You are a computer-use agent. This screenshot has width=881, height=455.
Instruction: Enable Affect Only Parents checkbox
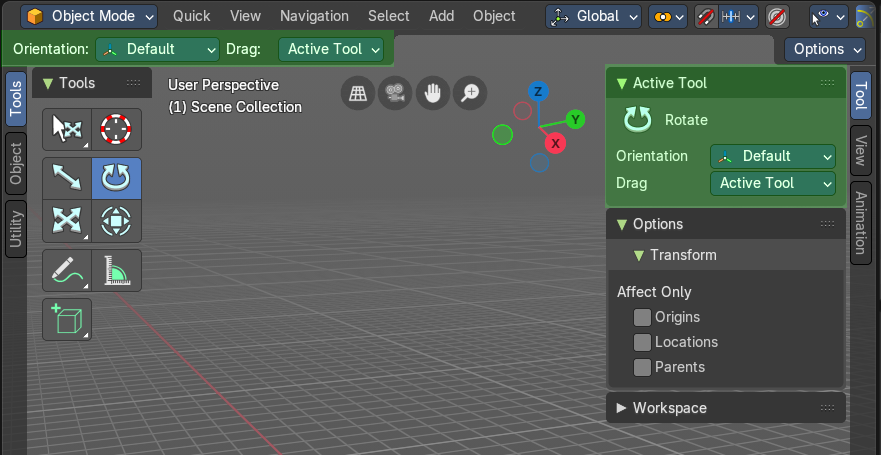point(642,367)
